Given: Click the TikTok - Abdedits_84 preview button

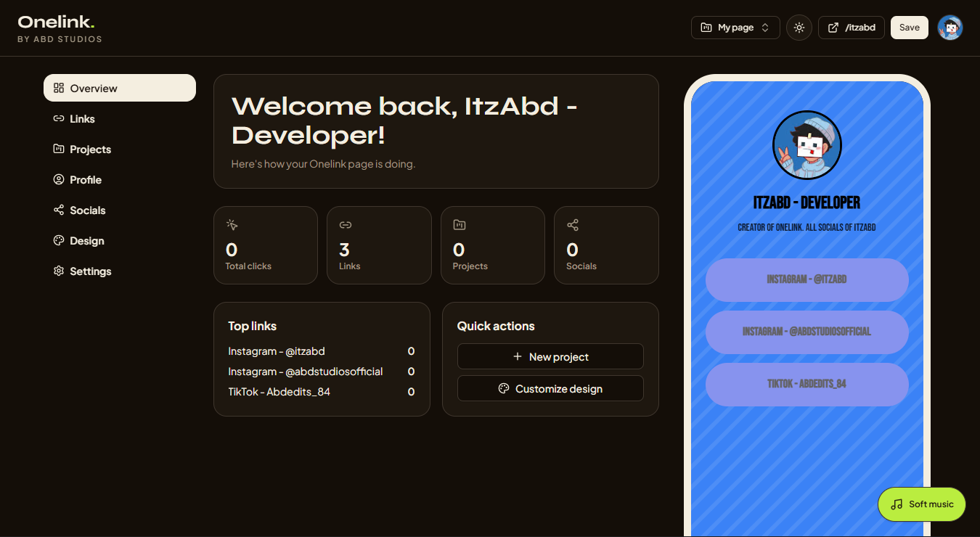Looking at the screenshot, I should coord(807,384).
